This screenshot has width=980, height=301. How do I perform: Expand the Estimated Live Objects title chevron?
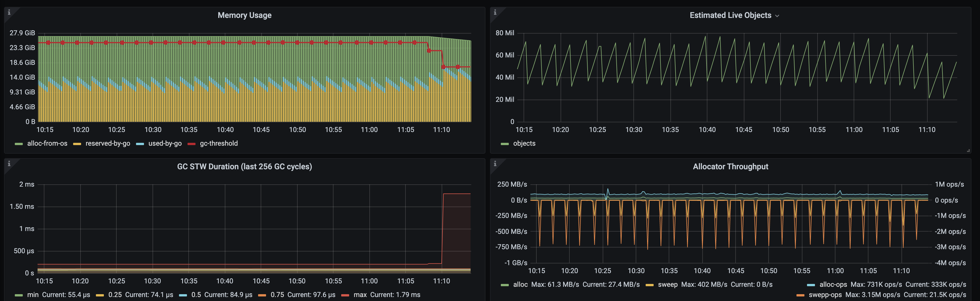tap(777, 16)
